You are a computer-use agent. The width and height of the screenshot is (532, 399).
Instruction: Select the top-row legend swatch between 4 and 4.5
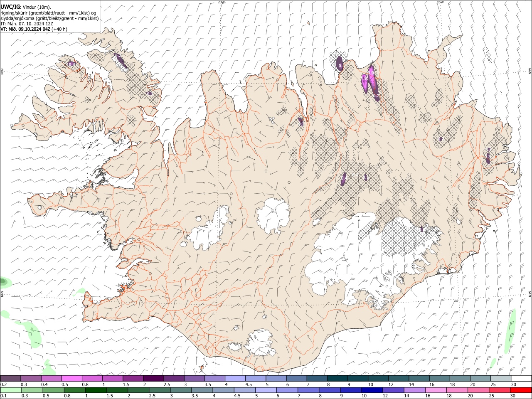235,378
